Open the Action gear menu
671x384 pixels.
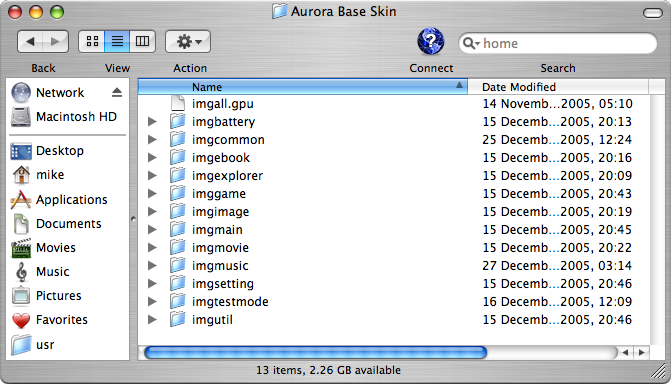[x=188, y=42]
